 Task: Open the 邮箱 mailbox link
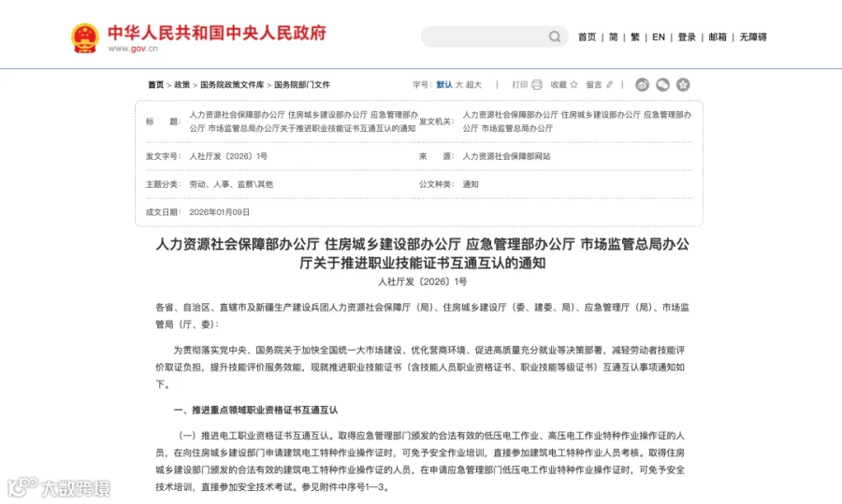click(x=718, y=37)
